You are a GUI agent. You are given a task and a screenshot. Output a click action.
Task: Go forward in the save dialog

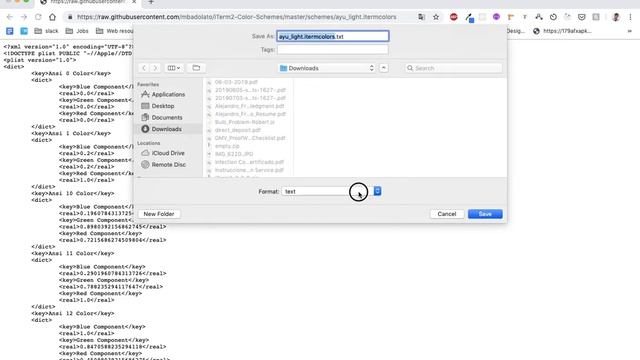coord(155,68)
